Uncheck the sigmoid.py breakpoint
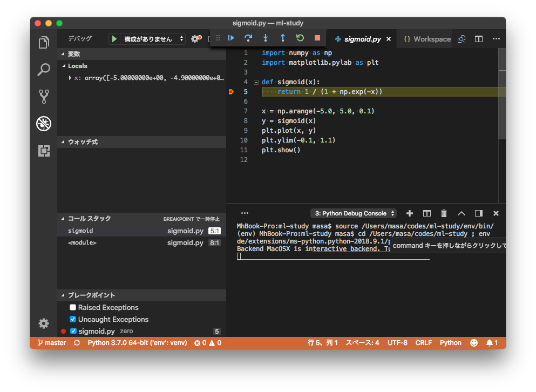This screenshot has height=392, width=536. [73, 331]
